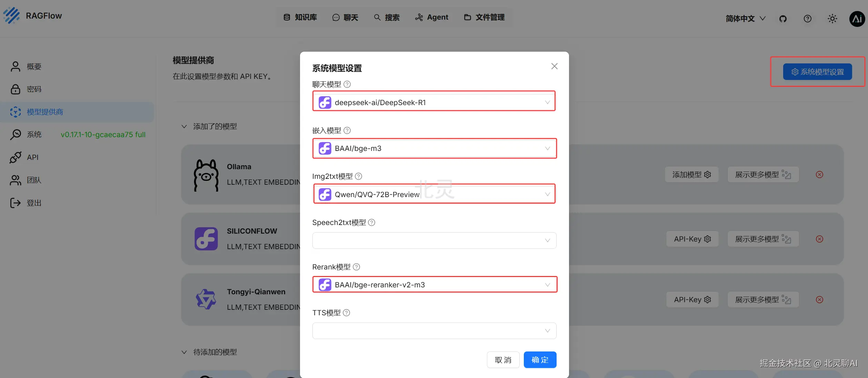This screenshot has height=378, width=868.
Task: Open the 嵌入模型 dropdown showing BAAI/bge-m3
Action: tap(434, 148)
